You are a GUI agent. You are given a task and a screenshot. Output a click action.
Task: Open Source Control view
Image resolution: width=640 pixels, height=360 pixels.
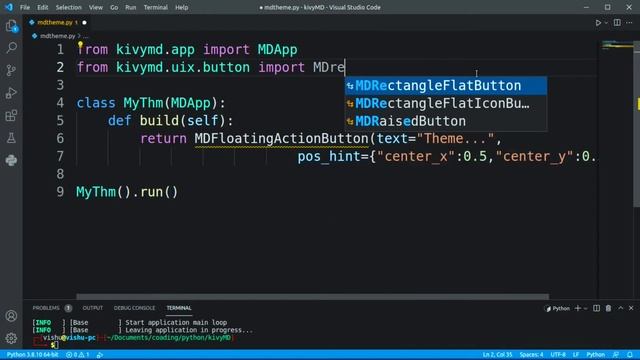coord(11,70)
